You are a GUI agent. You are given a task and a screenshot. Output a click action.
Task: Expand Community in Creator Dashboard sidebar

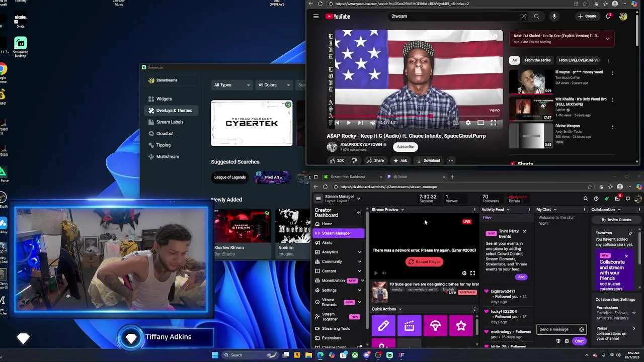(x=359, y=261)
